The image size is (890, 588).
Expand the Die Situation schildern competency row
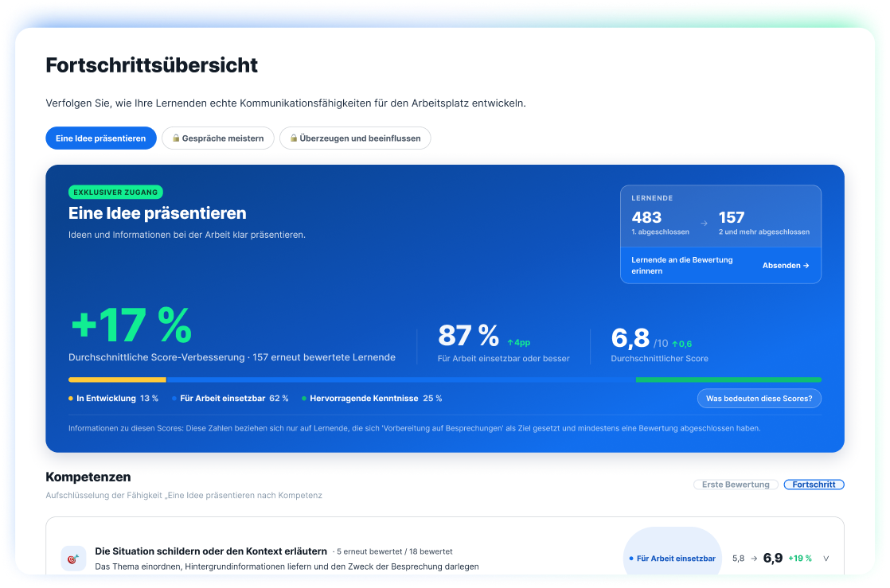click(826, 559)
